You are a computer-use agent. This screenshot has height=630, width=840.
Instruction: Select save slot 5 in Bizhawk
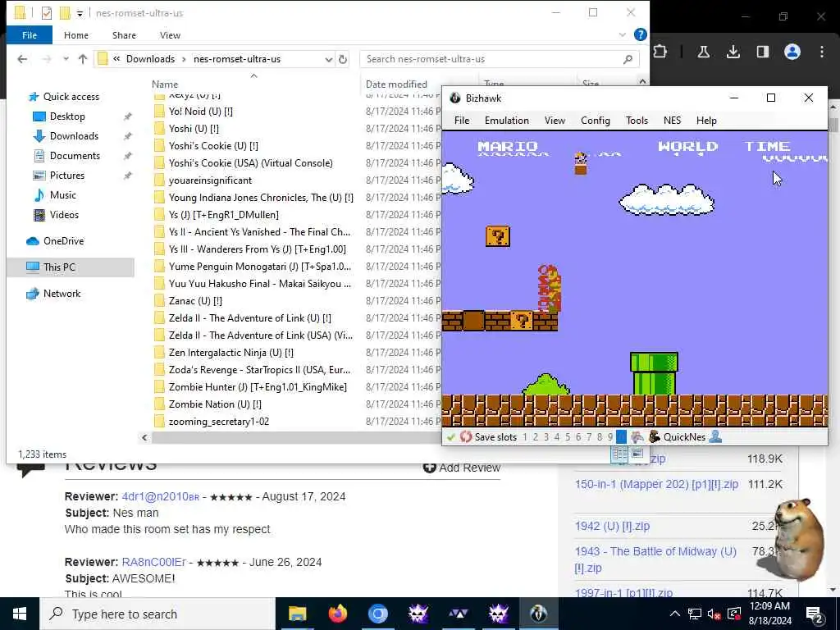[568, 437]
